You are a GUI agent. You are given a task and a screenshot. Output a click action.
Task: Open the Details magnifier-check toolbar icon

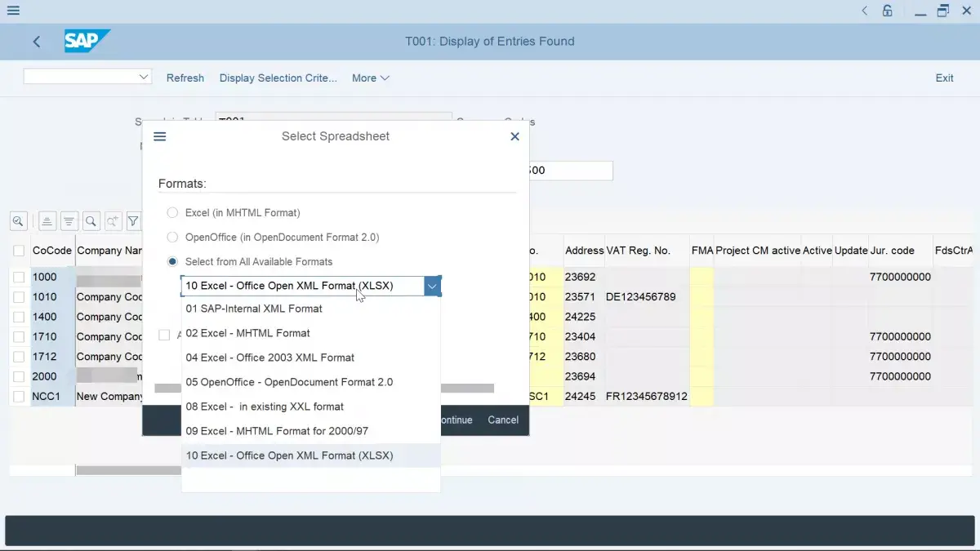(18, 220)
